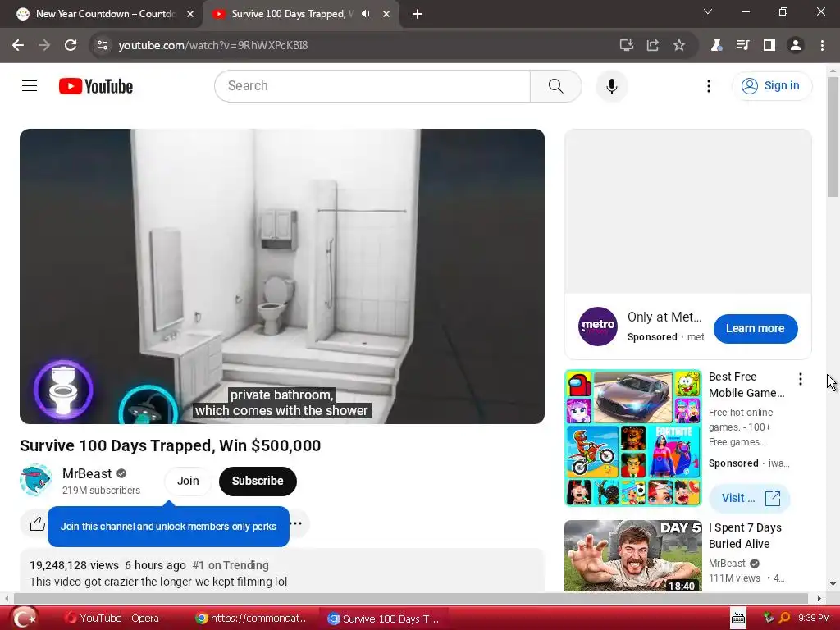
Task: Install app icon in address bar
Action: (626, 46)
